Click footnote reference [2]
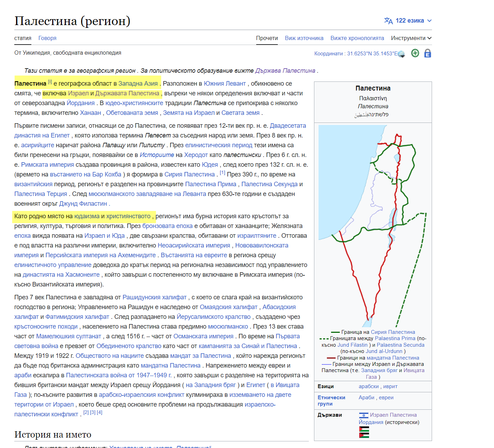Image resolution: width=494 pixels, height=448 pixels. (x=86, y=412)
